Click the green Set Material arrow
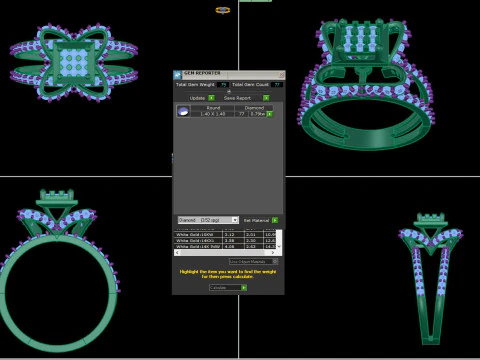This screenshot has height=360, width=480. click(275, 220)
